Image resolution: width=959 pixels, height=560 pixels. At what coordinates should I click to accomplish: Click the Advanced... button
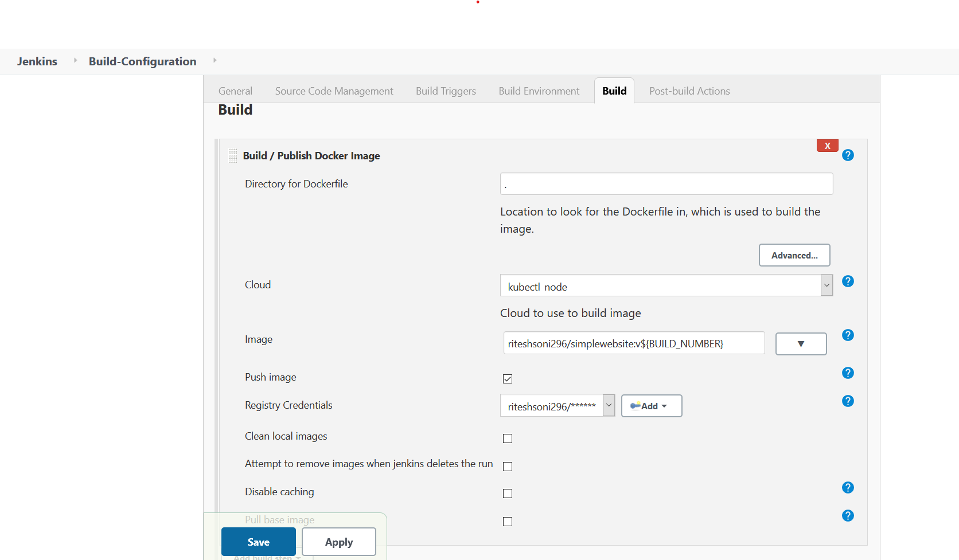[x=794, y=255]
